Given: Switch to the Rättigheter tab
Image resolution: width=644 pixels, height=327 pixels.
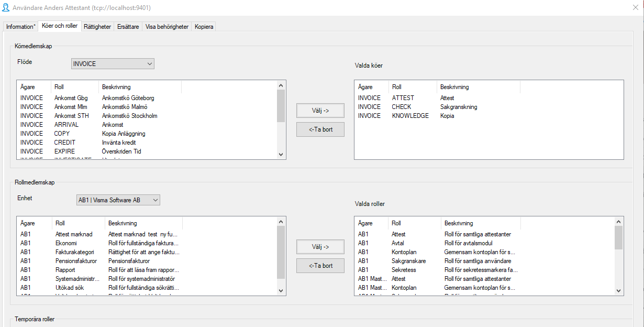Looking at the screenshot, I should (97, 26).
